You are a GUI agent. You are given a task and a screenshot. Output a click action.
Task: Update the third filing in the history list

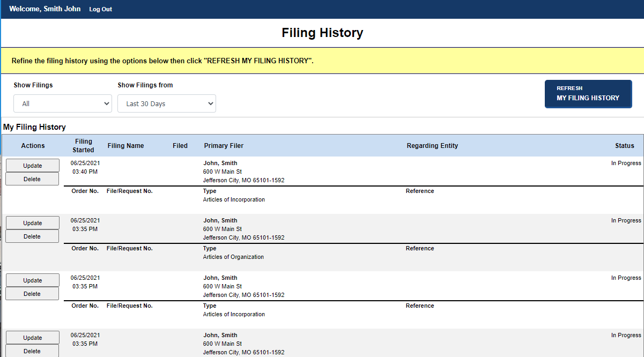coord(32,280)
